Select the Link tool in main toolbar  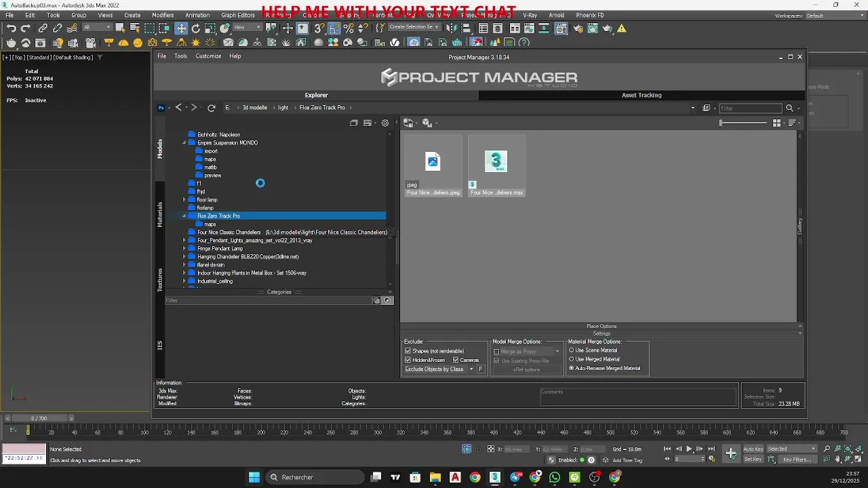pyautogui.click(x=43, y=28)
